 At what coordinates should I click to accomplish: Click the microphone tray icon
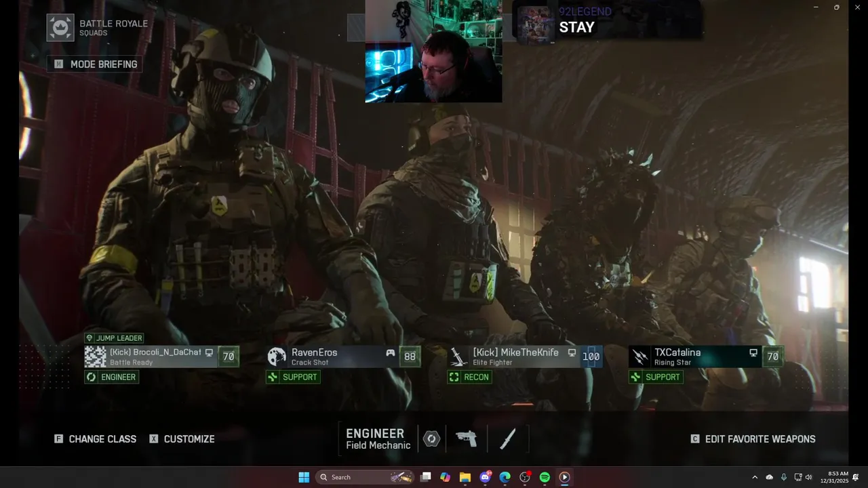784,477
